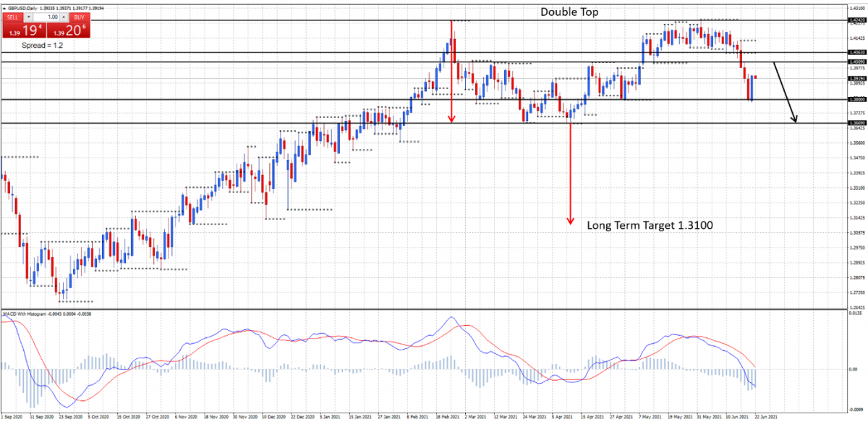The width and height of the screenshot is (868, 422).
Task: Click the 23 Sep 2020 date on the time axis
Action: pyautogui.click(x=70, y=417)
